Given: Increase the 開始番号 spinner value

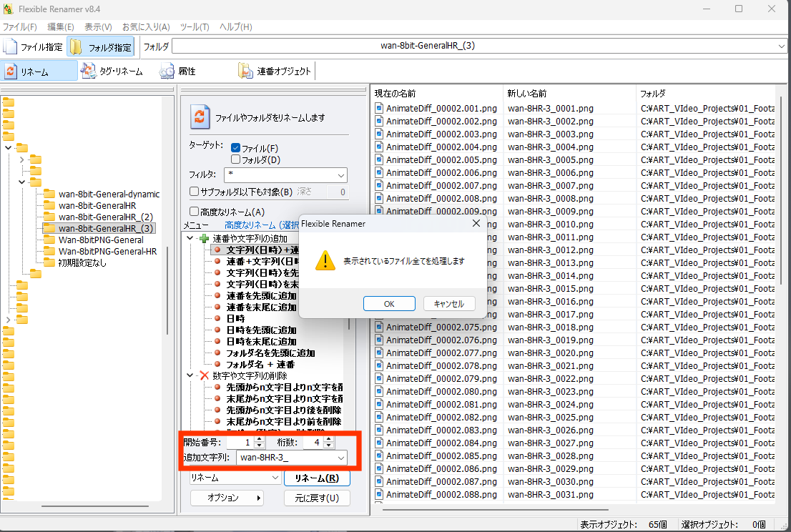Looking at the screenshot, I should click(x=260, y=440).
